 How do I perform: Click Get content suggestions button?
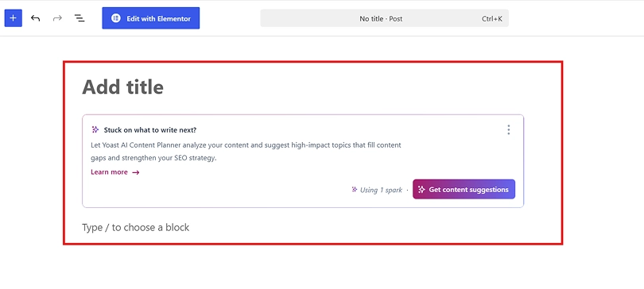(x=464, y=190)
